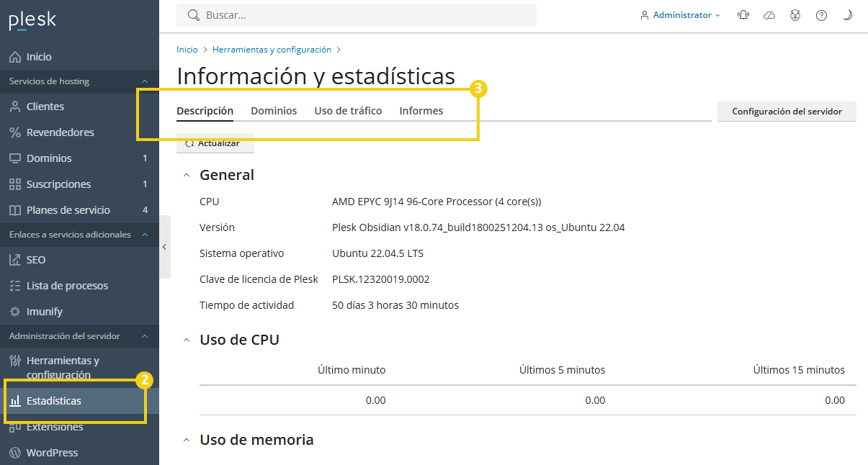This screenshot has width=868, height=465.
Task: Open Configuración del servidor
Action: click(x=786, y=111)
